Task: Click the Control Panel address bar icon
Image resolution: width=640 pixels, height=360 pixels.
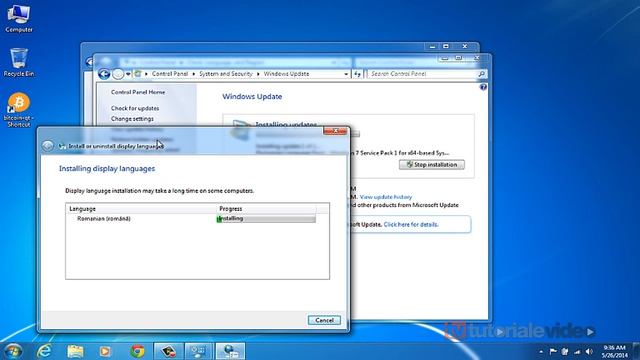Action: (x=138, y=74)
